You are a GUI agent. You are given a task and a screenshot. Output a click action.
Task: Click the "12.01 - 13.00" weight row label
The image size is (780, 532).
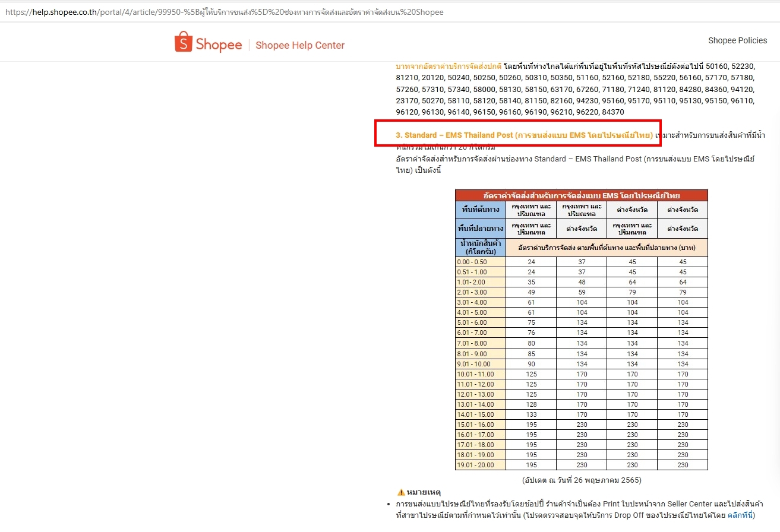(481, 394)
